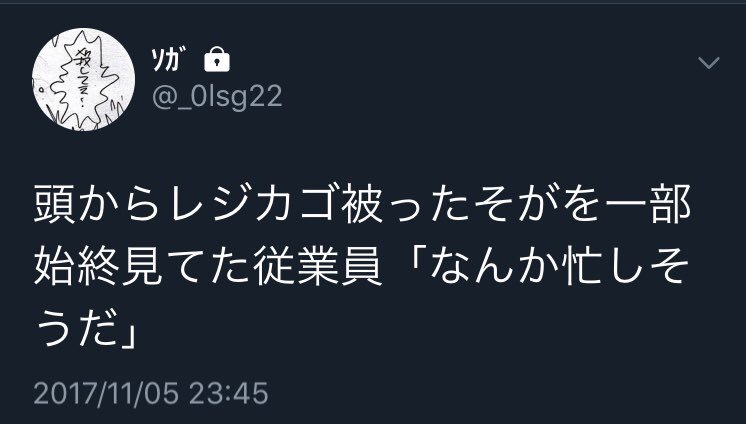Click the tweet line starting with 頭からレジカゴ
The image size is (746, 424).
click(x=363, y=206)
